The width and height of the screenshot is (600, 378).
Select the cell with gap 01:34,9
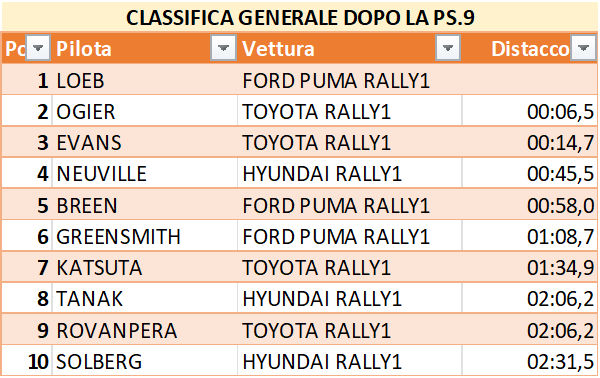pos(530,267)
